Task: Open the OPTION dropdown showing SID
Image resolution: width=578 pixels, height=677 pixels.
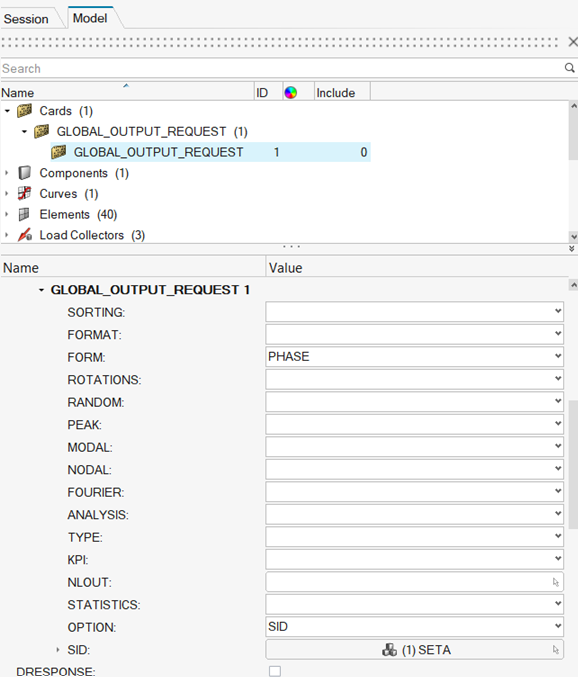Action: tap(414, 626)
